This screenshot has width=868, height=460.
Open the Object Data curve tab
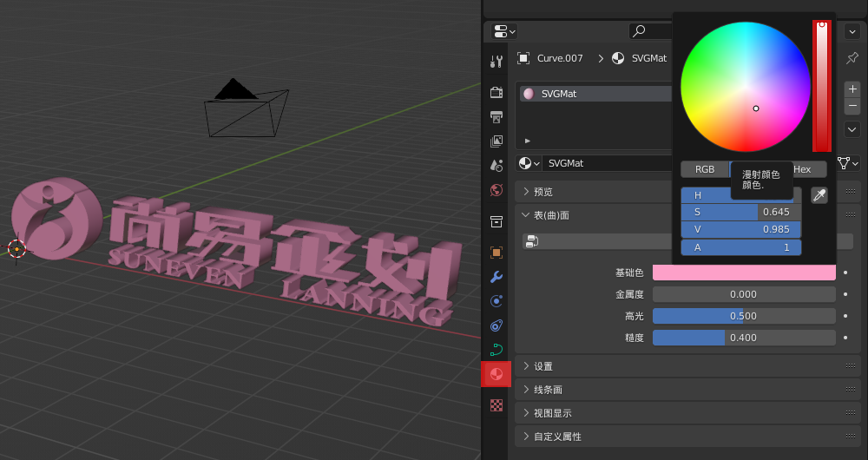496,350
